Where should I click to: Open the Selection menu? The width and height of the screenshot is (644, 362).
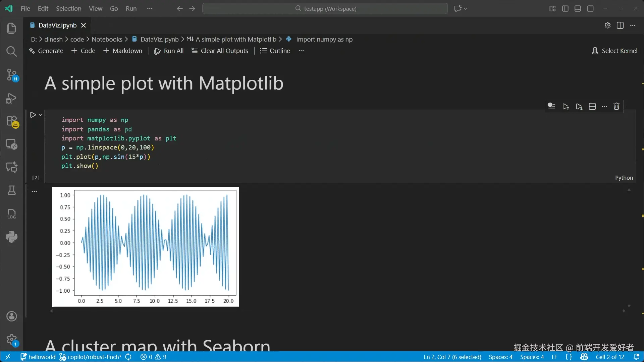(68, 9)
